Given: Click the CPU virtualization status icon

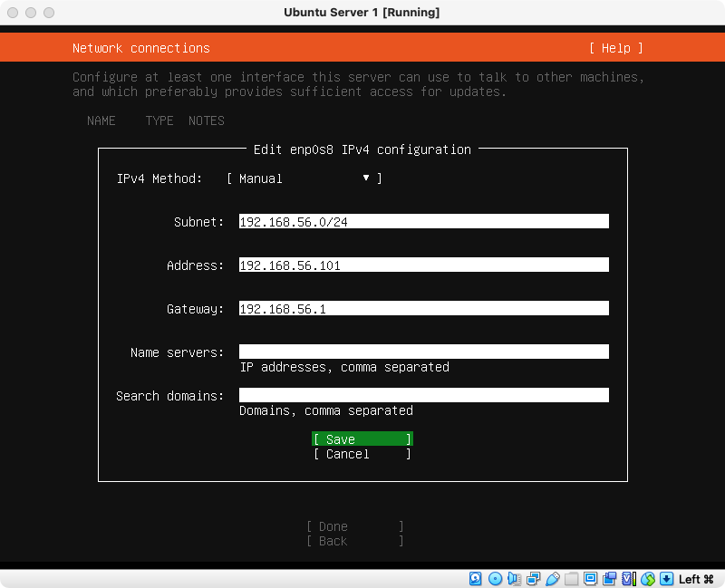Looking at the screenshot, I should pos(628,578).
